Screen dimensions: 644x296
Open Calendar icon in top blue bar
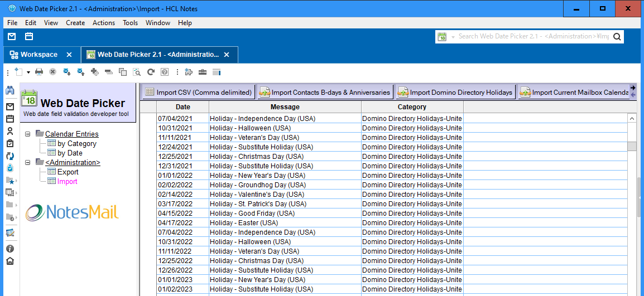[x=29, y=37]
